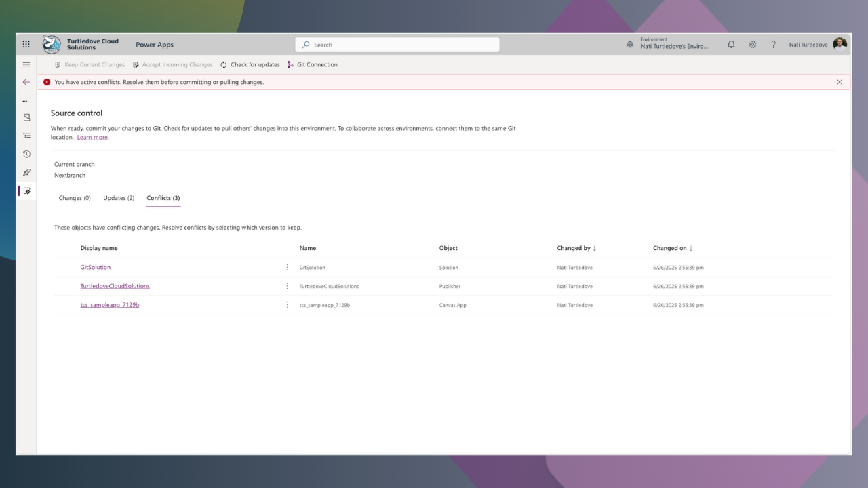Image resolution: width=868 pixels, height=488 pixels.
Task: Open the GitSolution link
Action: pos(96,267)
